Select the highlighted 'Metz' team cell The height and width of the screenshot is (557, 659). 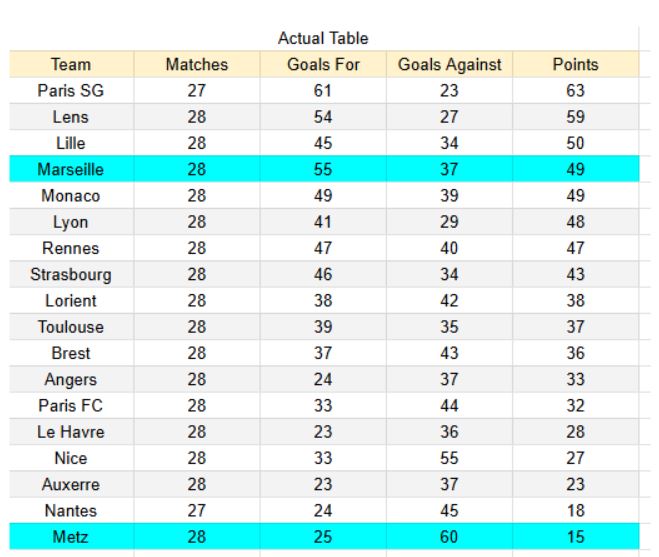(x=70, y=537)
